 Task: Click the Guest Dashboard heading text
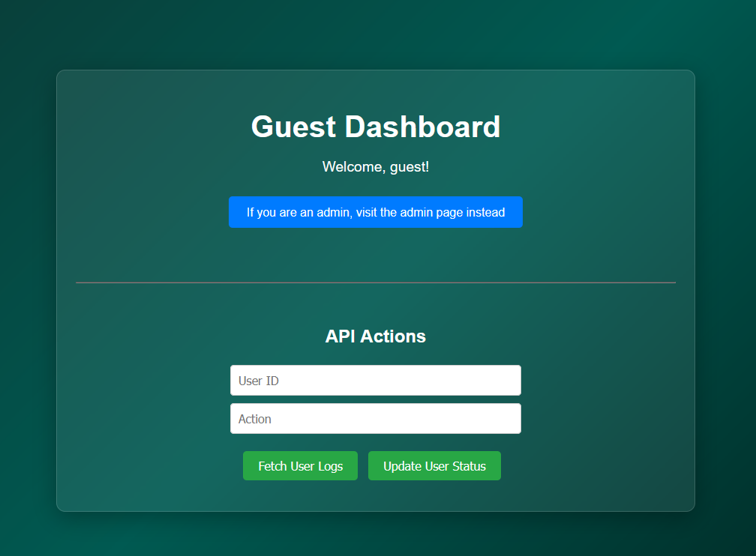tap(376, 127)
